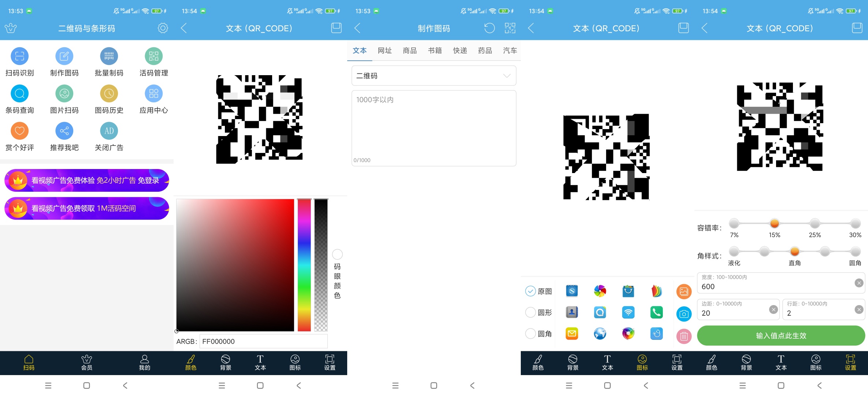
Task: Tap the 赏个好评 heart icon
Action: coord(20,131)
